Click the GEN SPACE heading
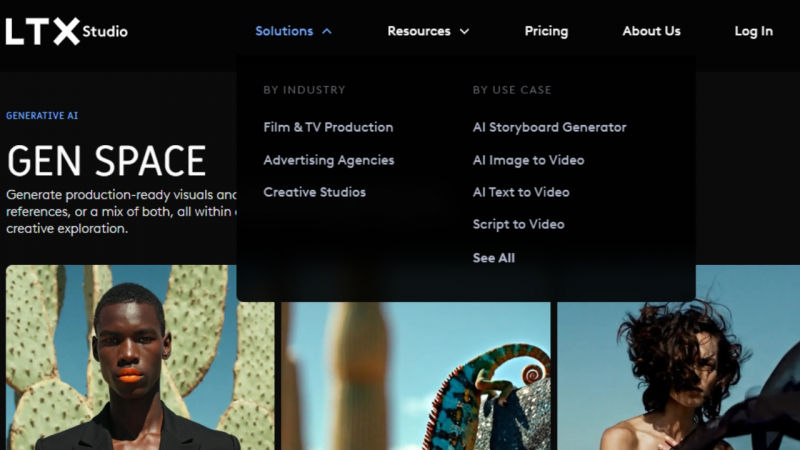 coord(106,161)
